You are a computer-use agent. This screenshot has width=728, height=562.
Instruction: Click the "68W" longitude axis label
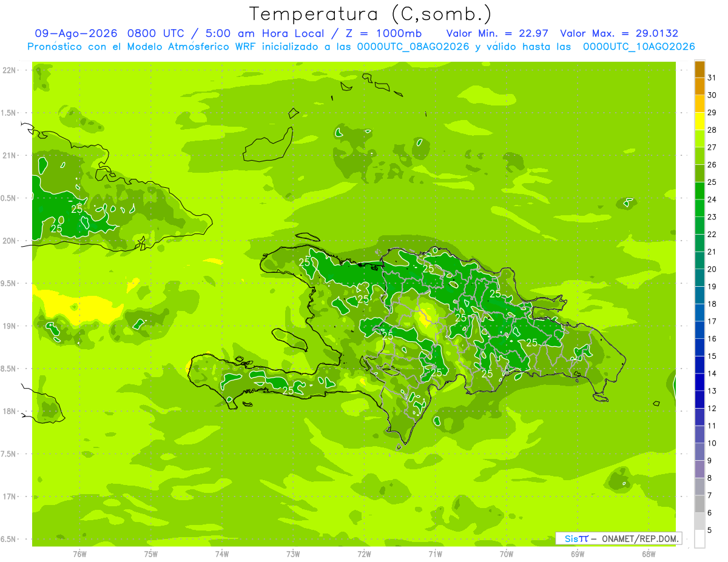pos(649,554)
